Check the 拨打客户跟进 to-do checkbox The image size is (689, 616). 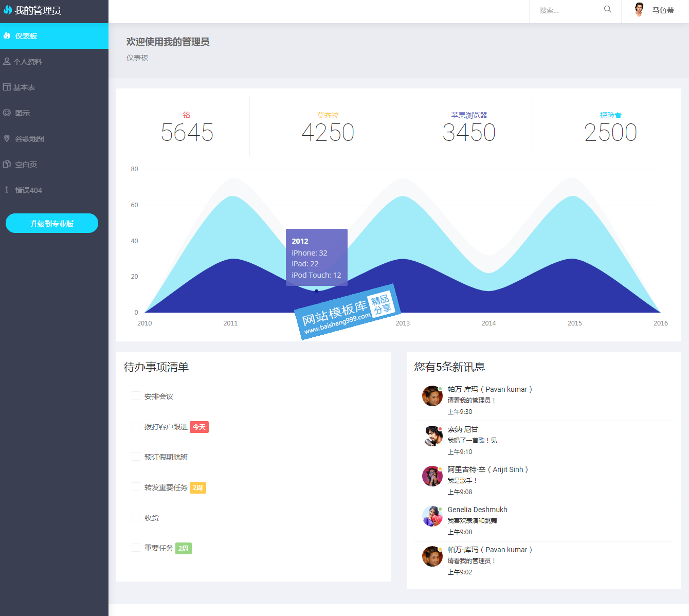pyautogui.click(x=136, y=426)
